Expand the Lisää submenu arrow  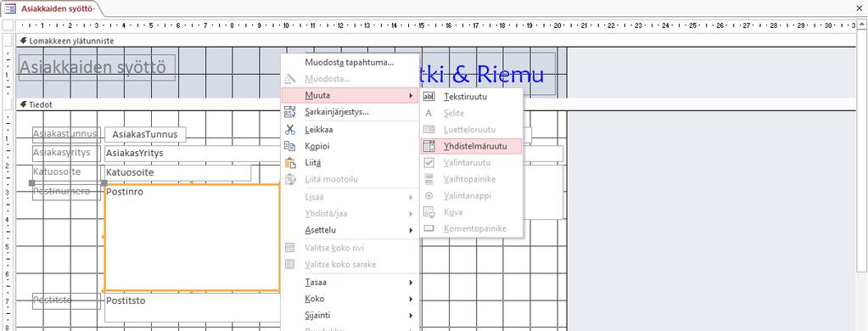click(411, 197)
